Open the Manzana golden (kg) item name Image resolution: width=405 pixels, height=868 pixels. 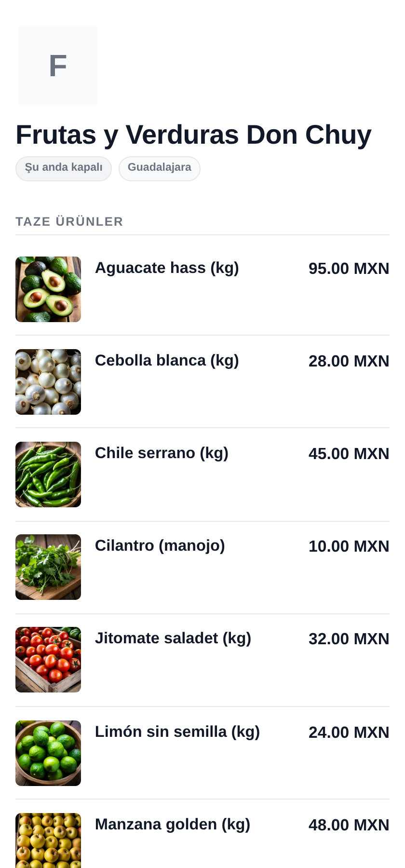pyautogui.click(x=173, y=825)
